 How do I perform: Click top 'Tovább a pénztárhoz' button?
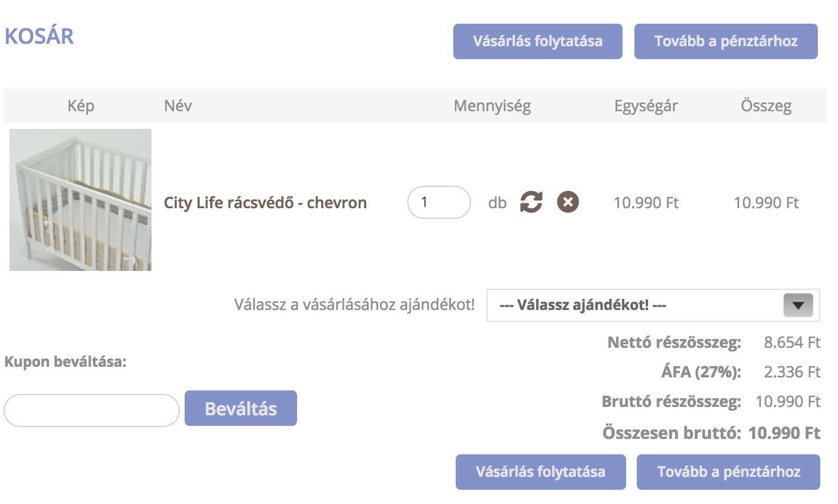(x=726, y=41)
